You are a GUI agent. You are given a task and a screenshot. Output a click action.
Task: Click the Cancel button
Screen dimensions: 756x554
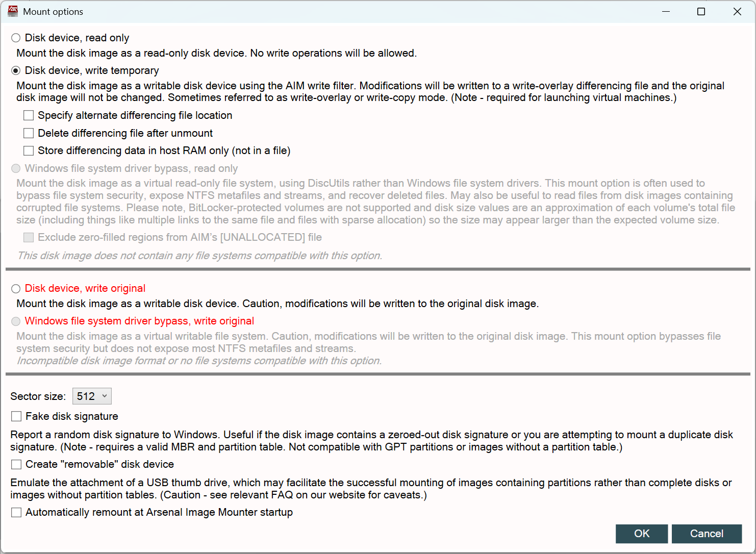point(707,534)
